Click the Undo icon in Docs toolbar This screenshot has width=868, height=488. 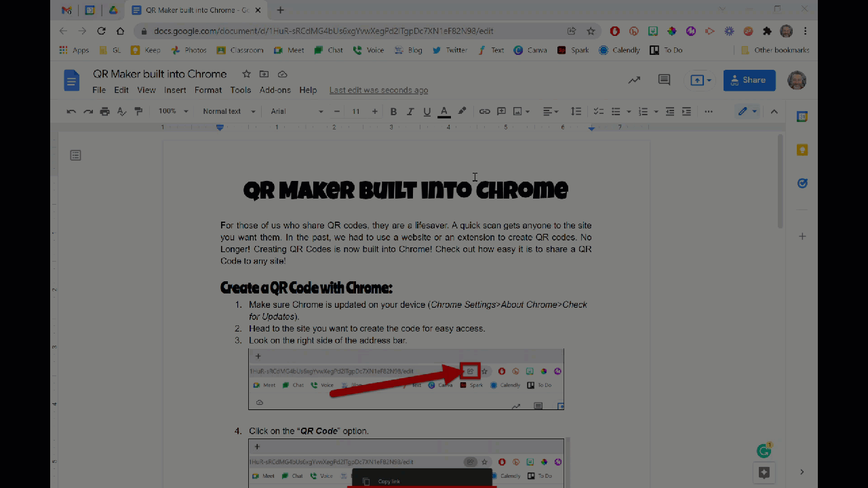click(x=71, y=111)
